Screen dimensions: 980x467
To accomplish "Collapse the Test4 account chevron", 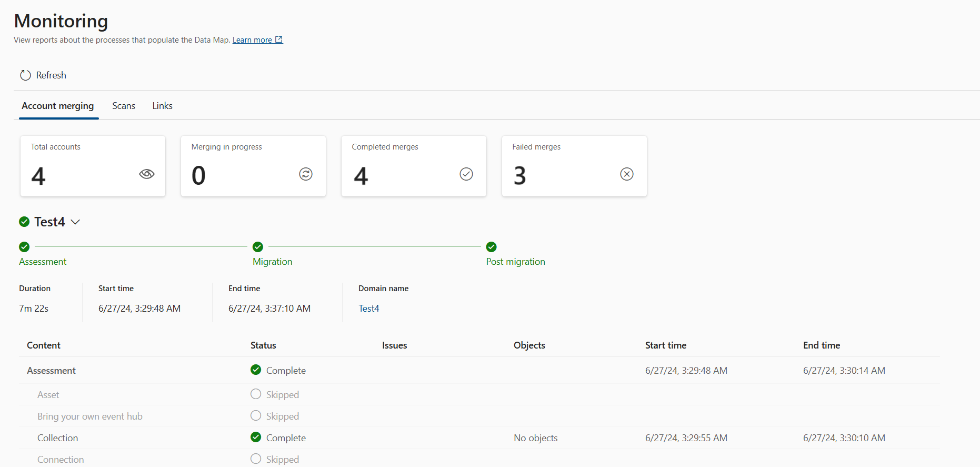I will click(75, 222).
